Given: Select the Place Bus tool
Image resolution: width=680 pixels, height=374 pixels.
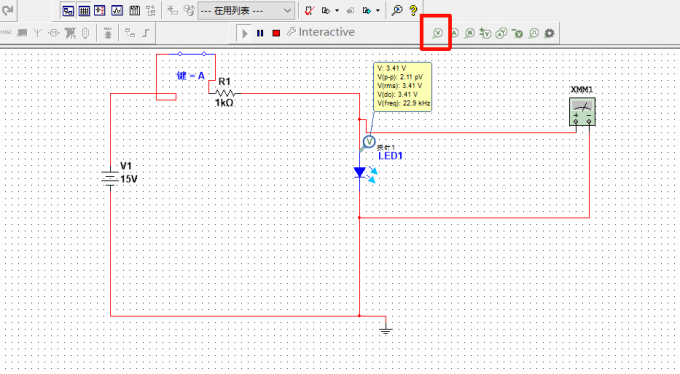Looking at the screenshot, I should point(146,33).
